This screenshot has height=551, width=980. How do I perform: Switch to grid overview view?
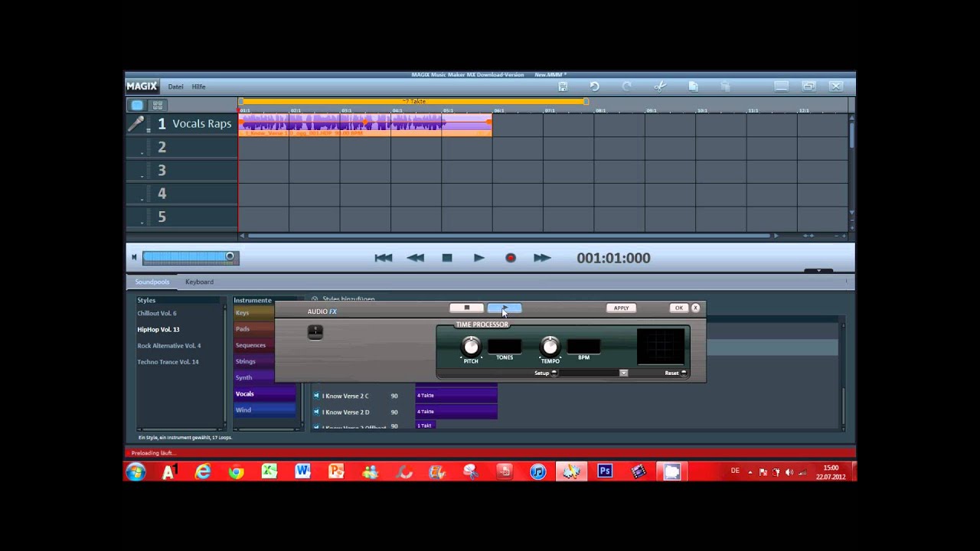tap(158, 105)
